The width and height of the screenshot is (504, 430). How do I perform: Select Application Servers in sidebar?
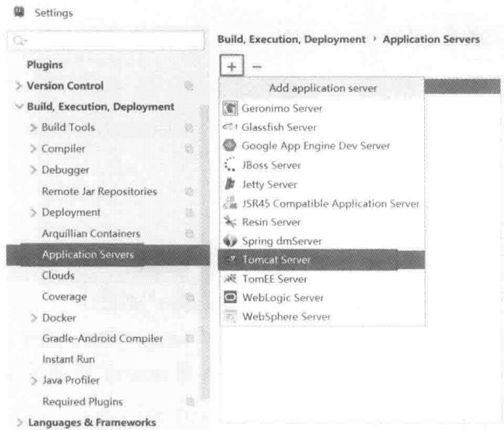[107, 255]
